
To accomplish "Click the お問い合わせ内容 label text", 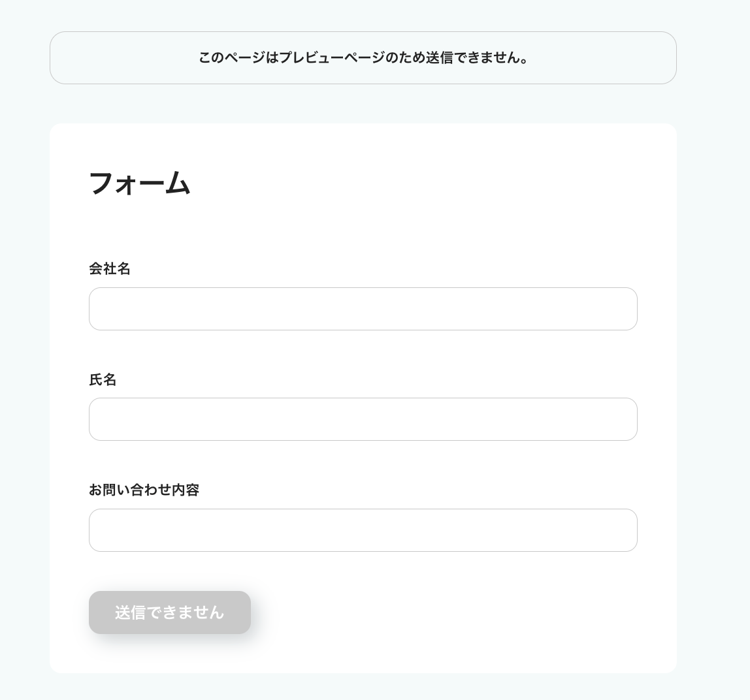I will 144,490.
